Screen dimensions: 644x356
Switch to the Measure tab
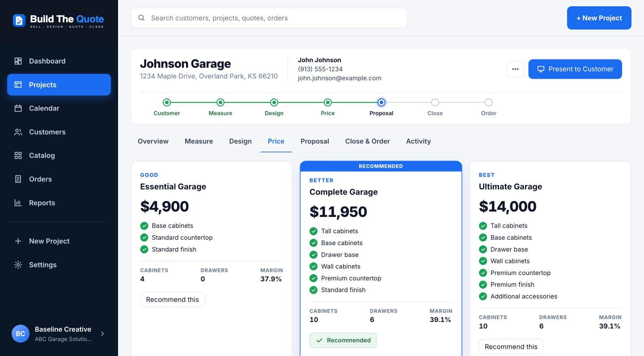tap(199, 141)
